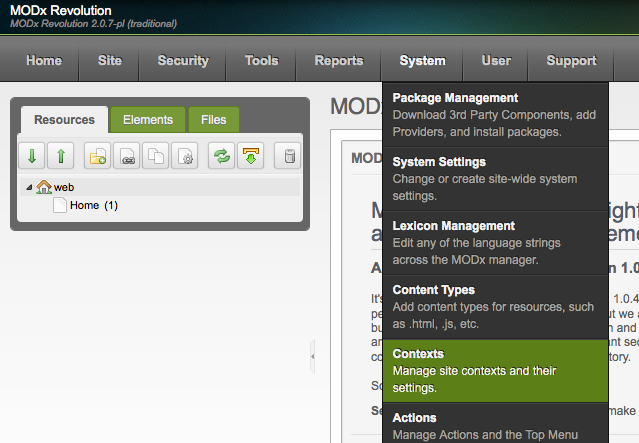
Task: Switch to the Files tab
Action: coord(214,120)
